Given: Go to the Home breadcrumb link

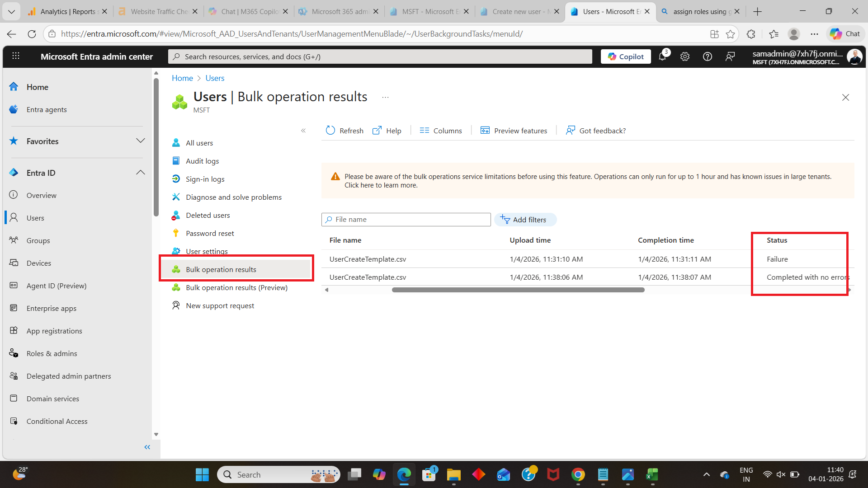Looking at the screenshot, I should point(182,78).
